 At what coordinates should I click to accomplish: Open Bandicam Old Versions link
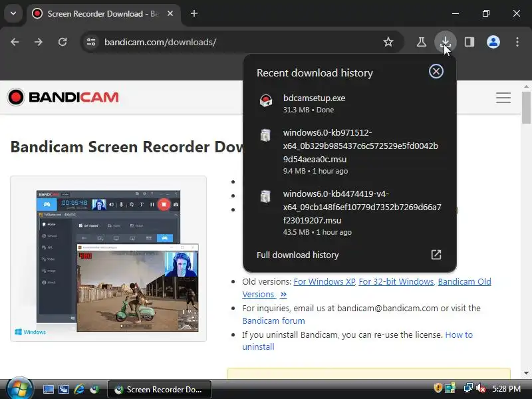coord(464,281)
